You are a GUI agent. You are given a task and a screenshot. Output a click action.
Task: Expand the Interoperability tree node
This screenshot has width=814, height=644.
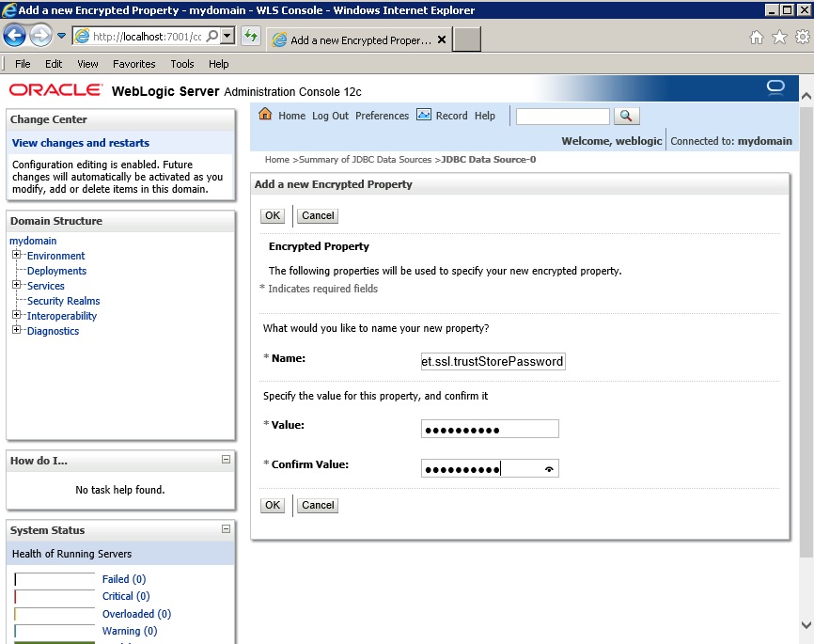click(16, 315)
